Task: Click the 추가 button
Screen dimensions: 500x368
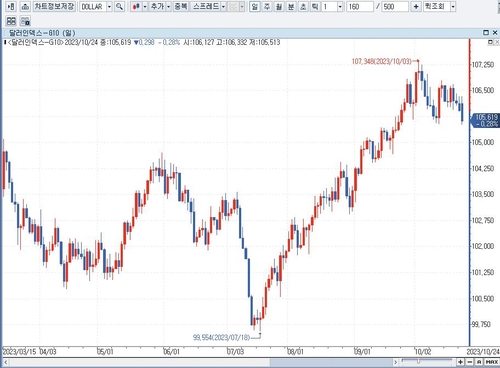Action: 157,6
